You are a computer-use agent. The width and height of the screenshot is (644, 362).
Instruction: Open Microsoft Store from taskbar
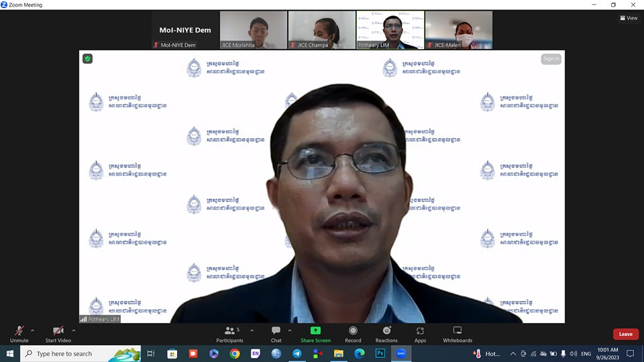(x=172, y=353)
